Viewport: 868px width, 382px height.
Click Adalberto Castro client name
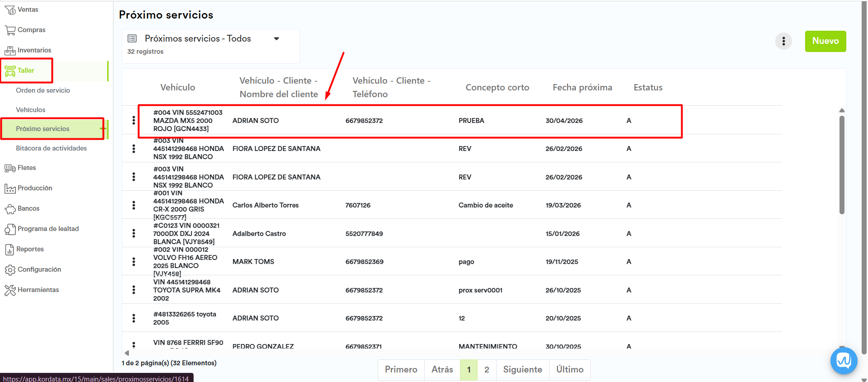(259, 234)
